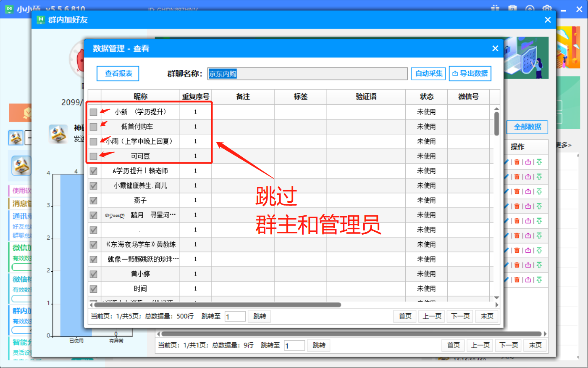
Task: Click the 昵称 column header
Action: pyautogui.click(x=140, y=97)
